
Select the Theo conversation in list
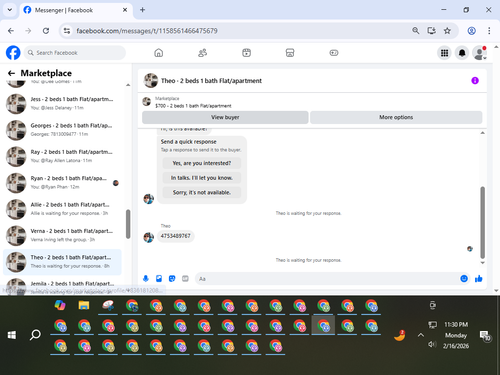(x=62, y=262)
